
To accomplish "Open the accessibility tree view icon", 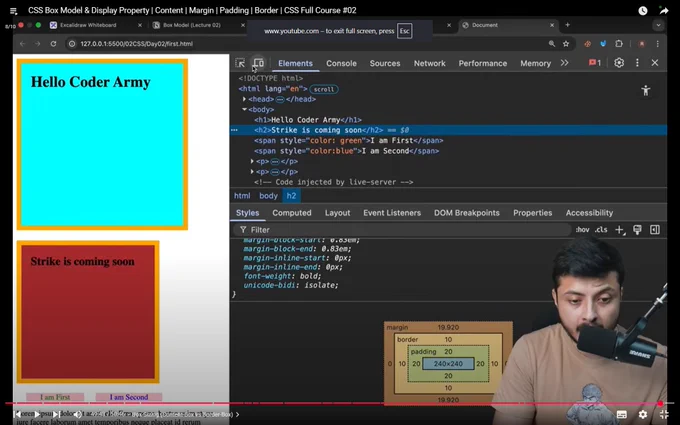I will [x=646, y=91].
